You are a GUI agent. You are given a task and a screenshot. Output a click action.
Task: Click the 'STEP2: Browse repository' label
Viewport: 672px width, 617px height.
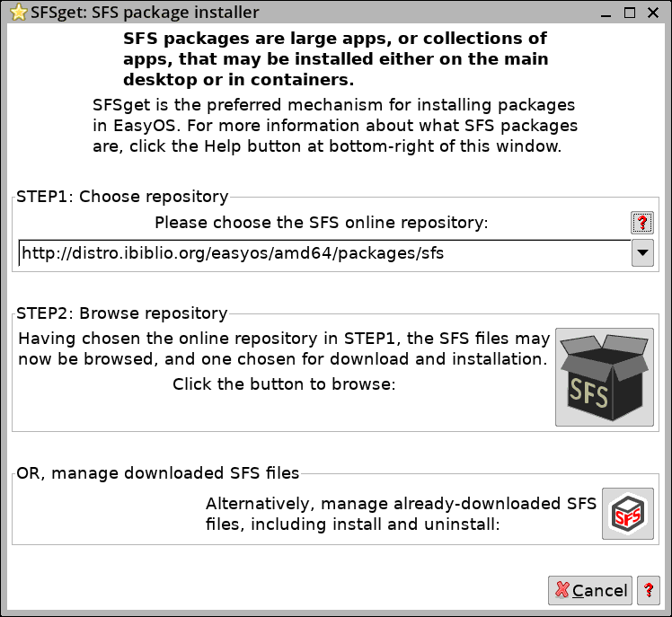pos(121,313)
